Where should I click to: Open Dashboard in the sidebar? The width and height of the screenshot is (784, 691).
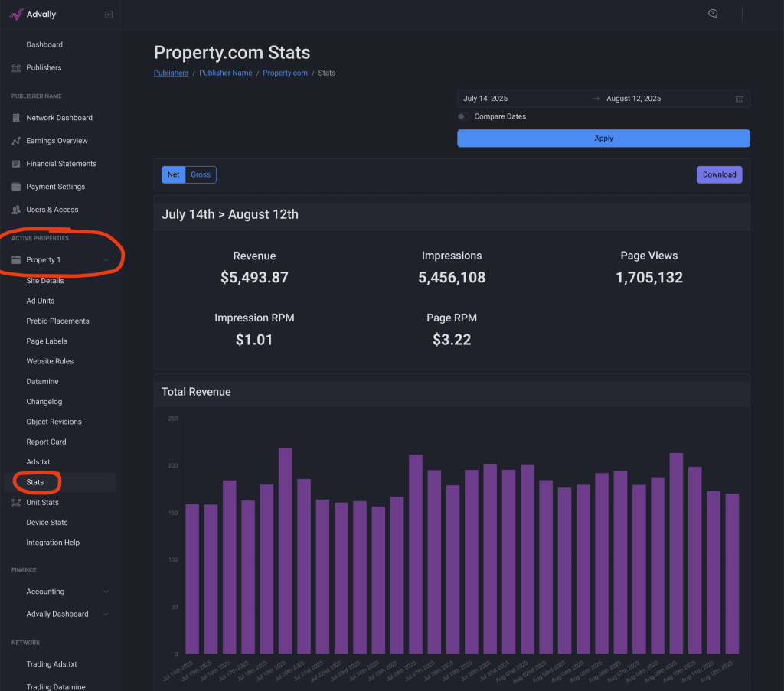click(44, 44)
